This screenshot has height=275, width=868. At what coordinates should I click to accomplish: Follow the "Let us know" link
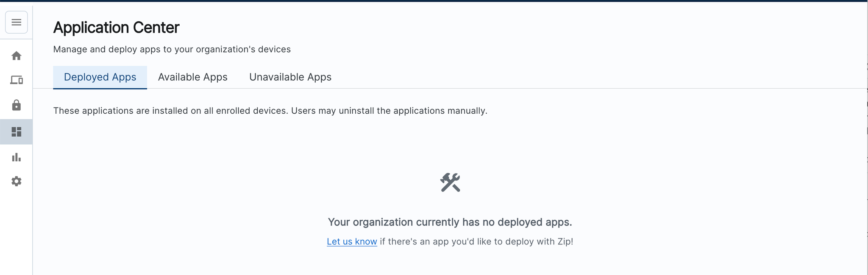(352, 241)
